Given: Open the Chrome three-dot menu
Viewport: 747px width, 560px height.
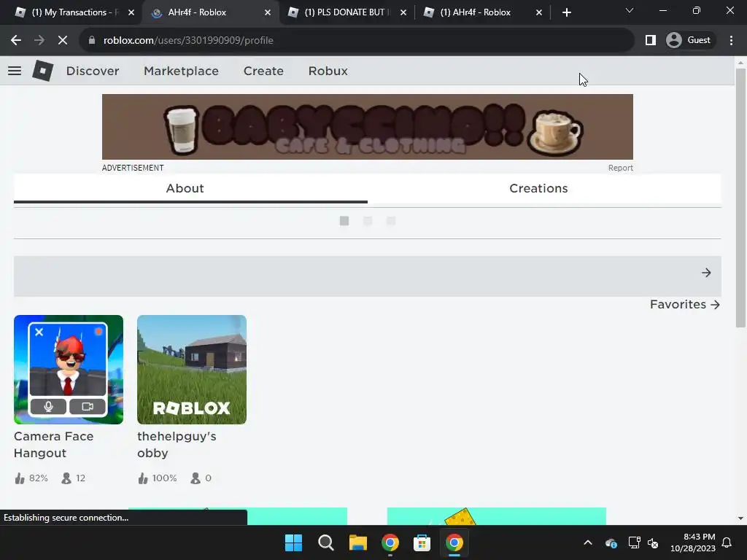Looking at the screenshot, I should point(731,41).
